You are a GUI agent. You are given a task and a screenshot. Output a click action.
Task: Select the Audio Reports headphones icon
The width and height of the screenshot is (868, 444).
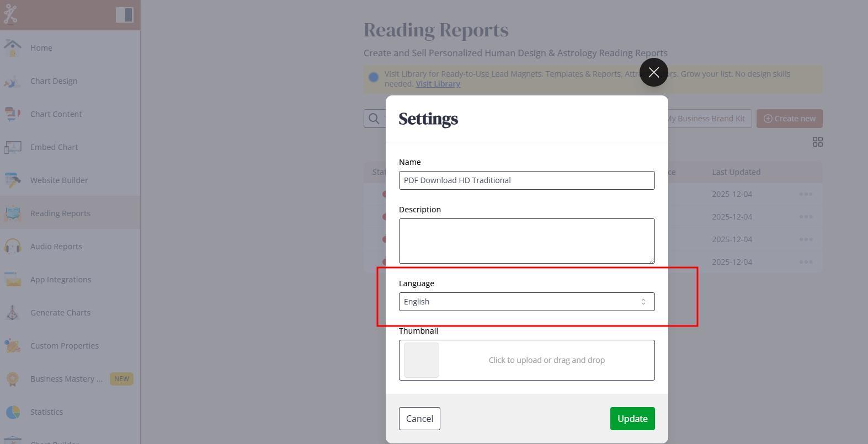(x=13, y=247)
